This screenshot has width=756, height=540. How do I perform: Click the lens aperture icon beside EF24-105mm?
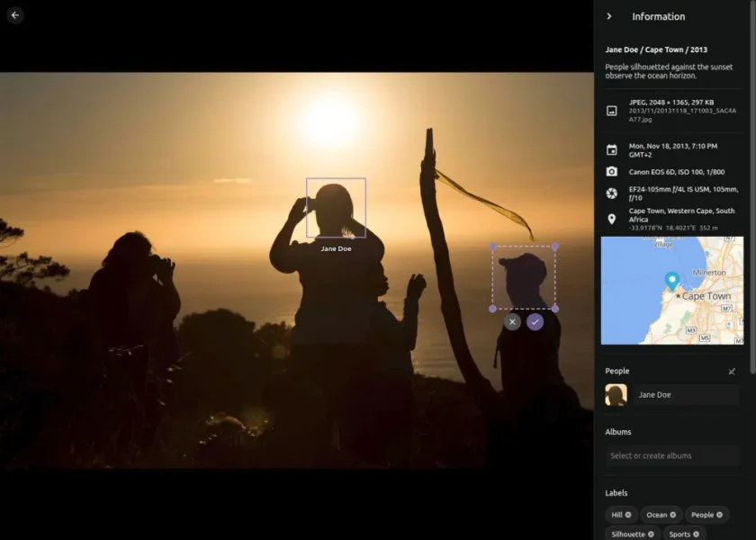611,193
